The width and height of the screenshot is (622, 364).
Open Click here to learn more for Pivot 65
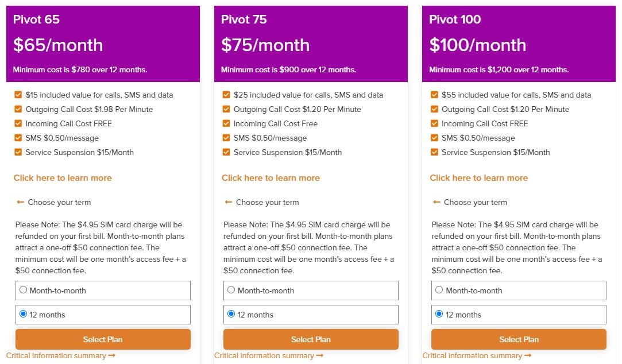(x=63, y=178)
